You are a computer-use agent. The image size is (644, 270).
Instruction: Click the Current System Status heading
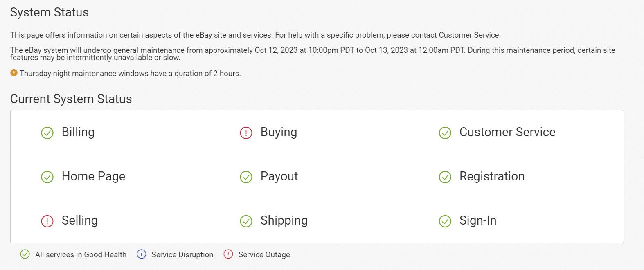[71, 99]
